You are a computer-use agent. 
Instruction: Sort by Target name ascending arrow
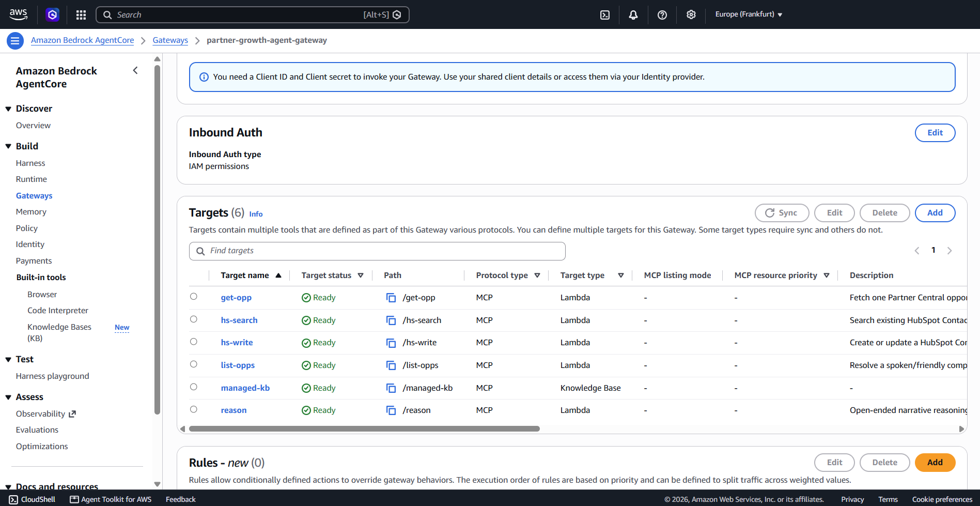click(x=278, y=275)
